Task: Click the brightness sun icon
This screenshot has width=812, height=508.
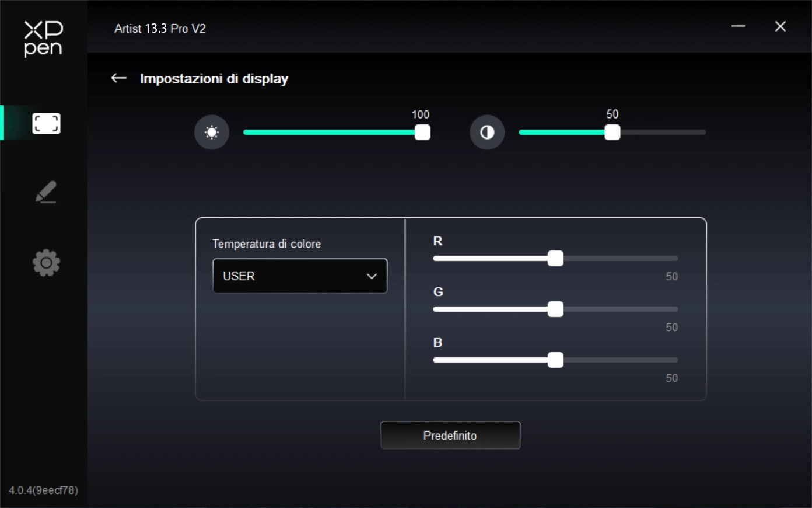Action: pyautogui.click(x=212, y=133)
